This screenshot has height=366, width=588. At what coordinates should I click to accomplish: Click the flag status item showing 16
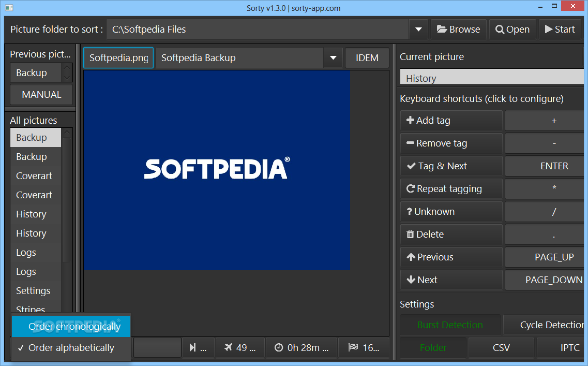pyautogui.click(x=364, y=347)
